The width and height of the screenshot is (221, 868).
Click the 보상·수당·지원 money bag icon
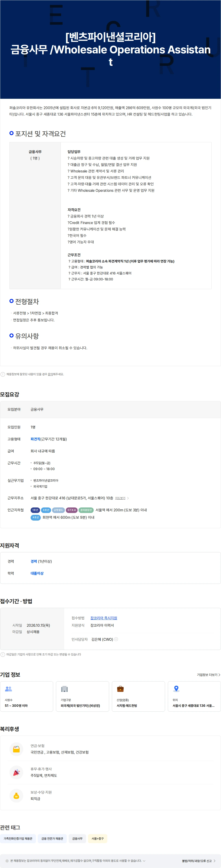[16, 795]
